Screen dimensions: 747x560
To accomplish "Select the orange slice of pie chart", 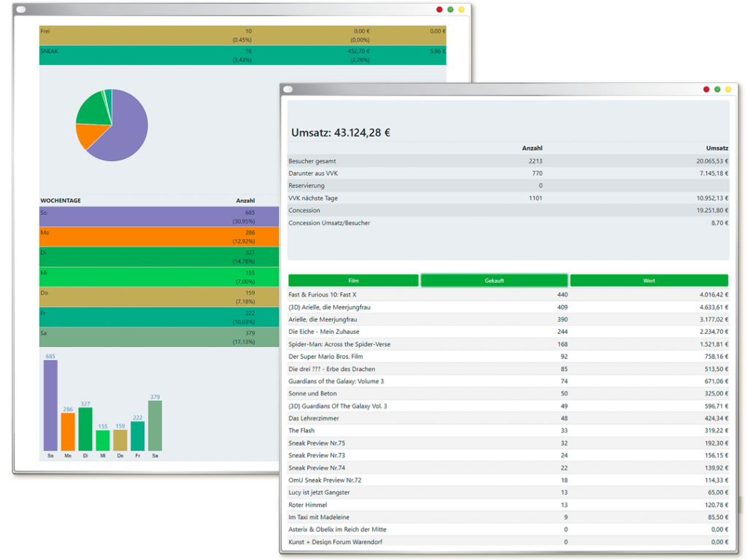I will [90, 135].
